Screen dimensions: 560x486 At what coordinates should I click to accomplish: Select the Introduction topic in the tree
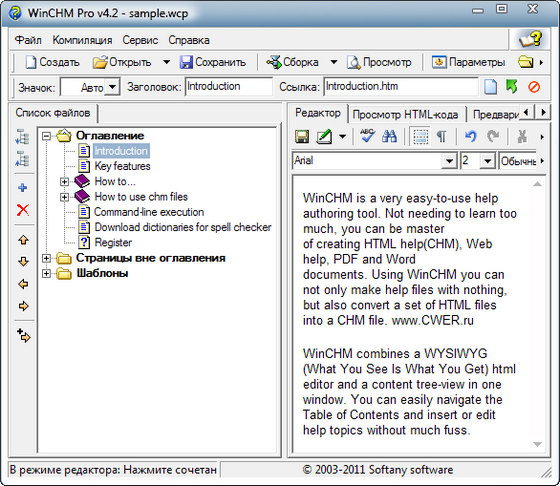121,151
